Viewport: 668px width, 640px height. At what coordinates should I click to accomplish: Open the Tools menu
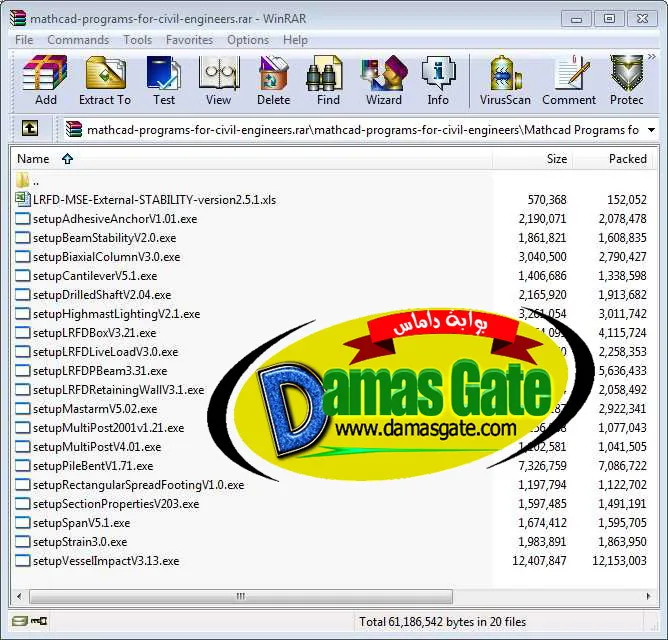[137, 40]
